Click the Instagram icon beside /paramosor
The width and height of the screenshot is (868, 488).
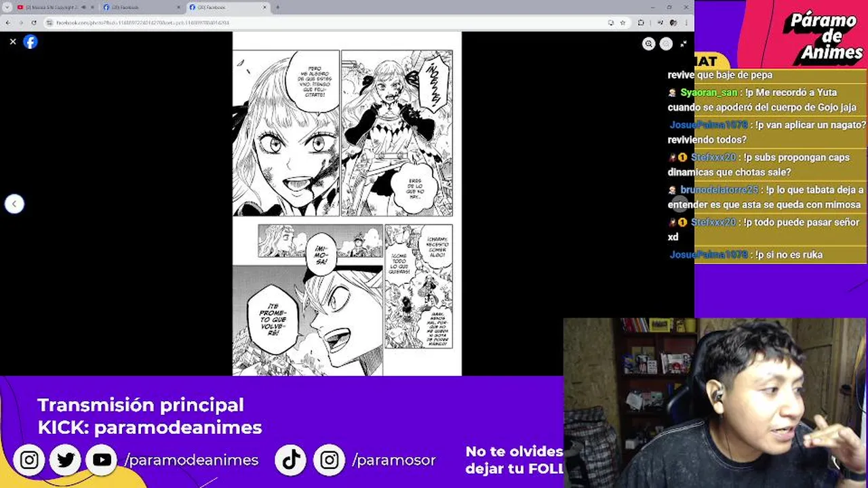coord(330,460)
